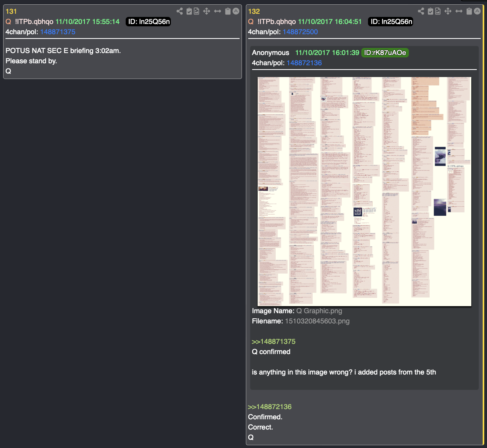Click the "Q confirmed" line in the quote

(x=271, y=352)
